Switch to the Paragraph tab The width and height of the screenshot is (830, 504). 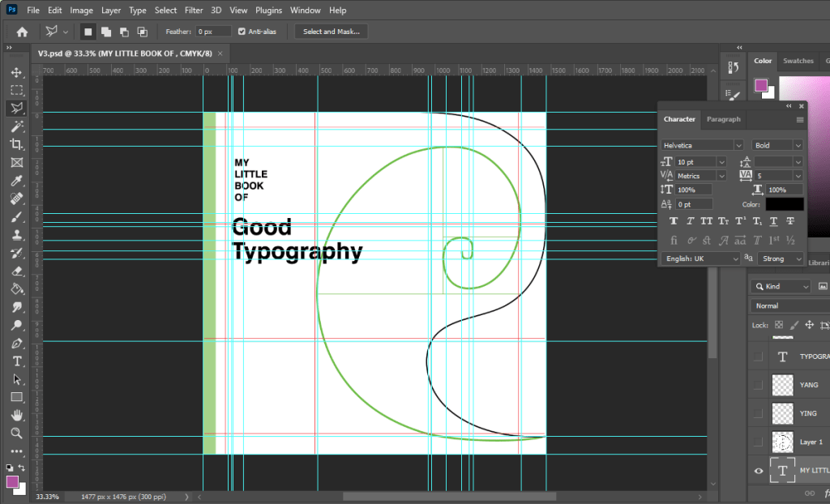(x=723, y=119)
